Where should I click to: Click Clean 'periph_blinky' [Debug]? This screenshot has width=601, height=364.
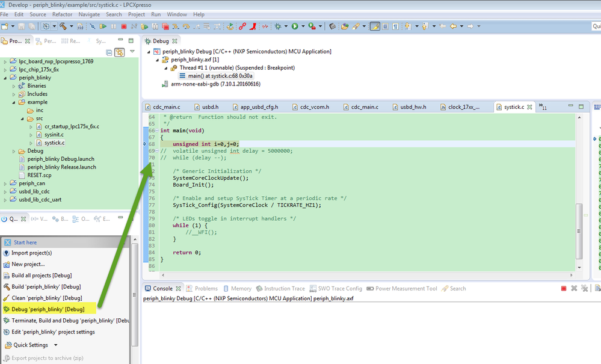43,298
